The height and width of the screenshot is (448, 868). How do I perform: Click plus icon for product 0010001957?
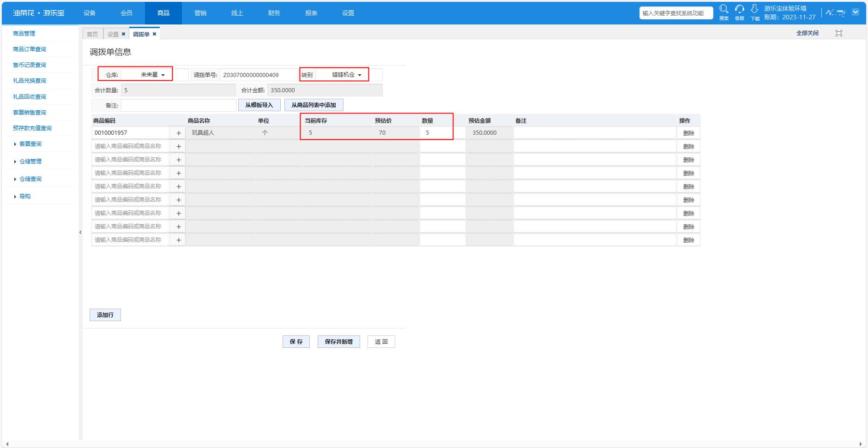coord(179,133)
